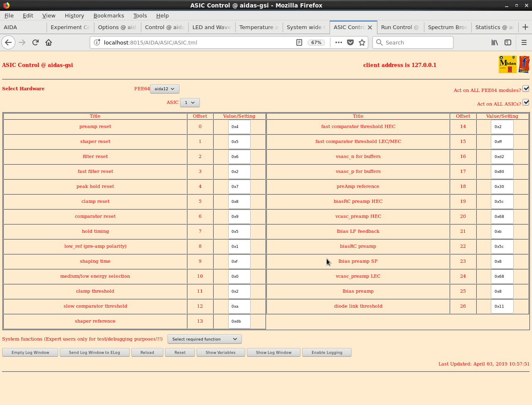Click the Show Log Window button
Screen dimensions: 532x405
tap(273, 353)
